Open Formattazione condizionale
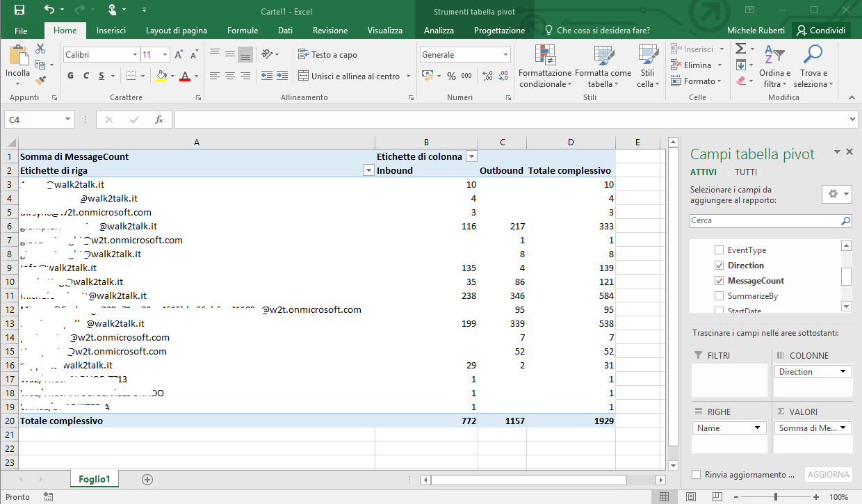The image size is (862, 504). pos(545,67)
